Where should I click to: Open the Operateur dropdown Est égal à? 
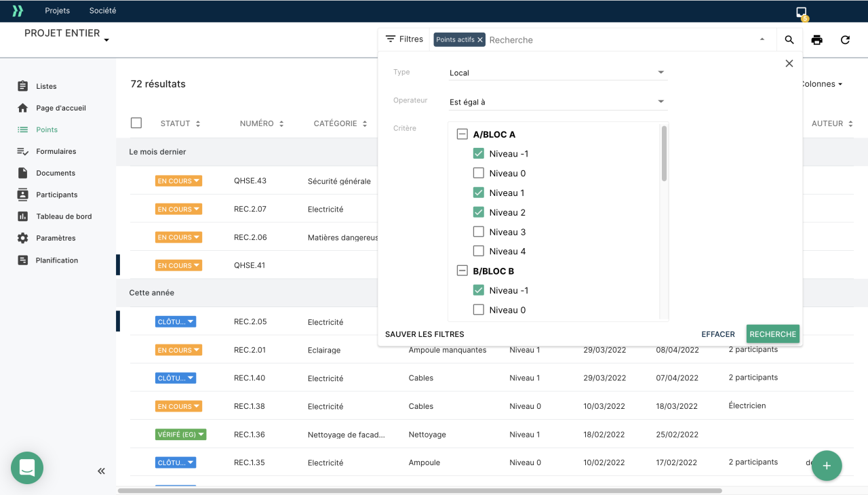pyautogui.click(x=557, y=102)
